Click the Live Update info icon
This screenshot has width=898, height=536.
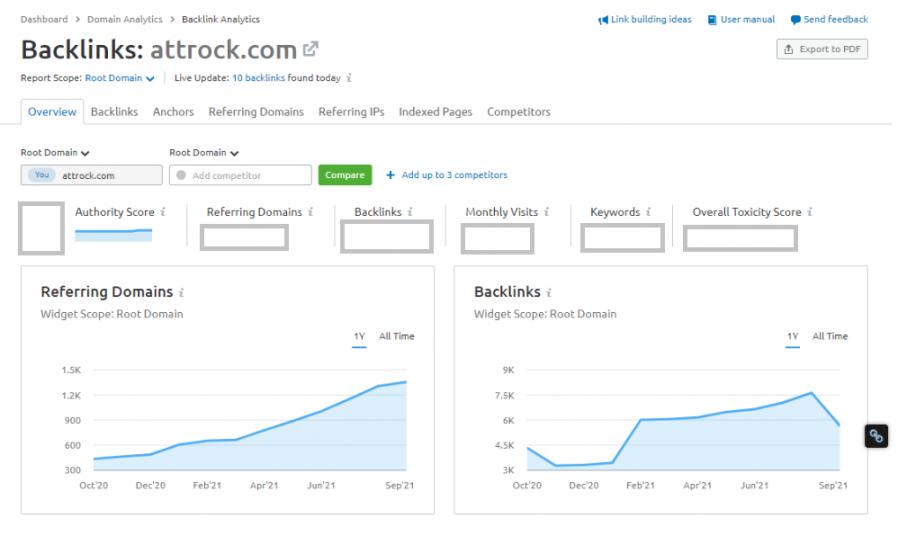[349, 78]
